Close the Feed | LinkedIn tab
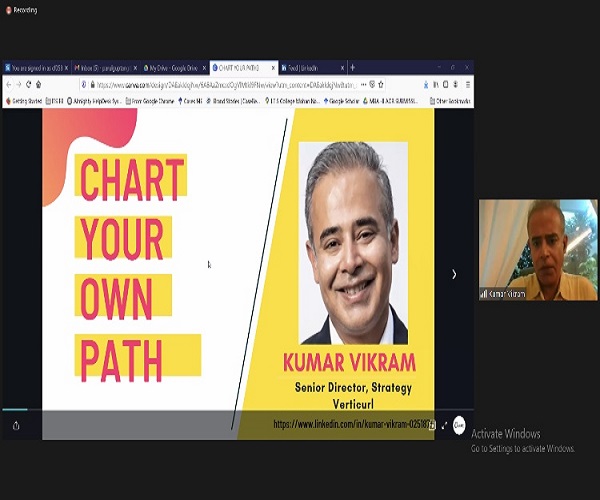This screenshot has height=500, width=600. point(342,68)
